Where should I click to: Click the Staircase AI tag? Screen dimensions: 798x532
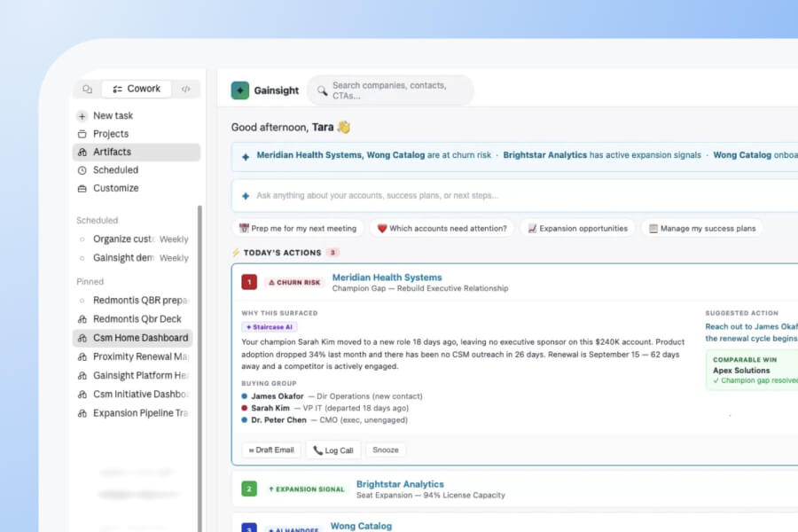(270, 327)
